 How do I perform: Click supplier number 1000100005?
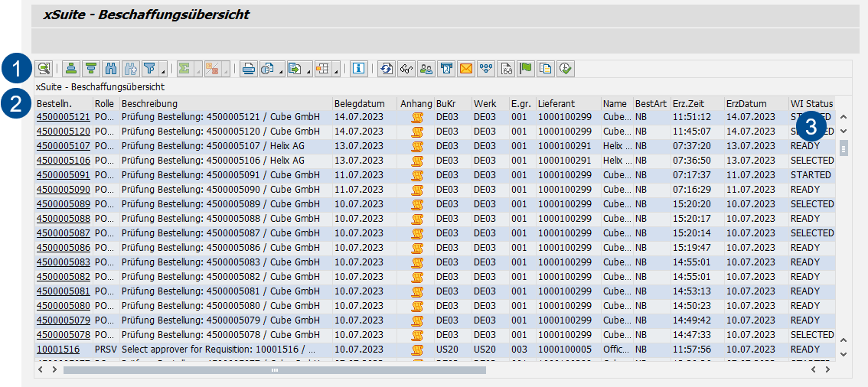pyautogui.click(x=569, y=350)
